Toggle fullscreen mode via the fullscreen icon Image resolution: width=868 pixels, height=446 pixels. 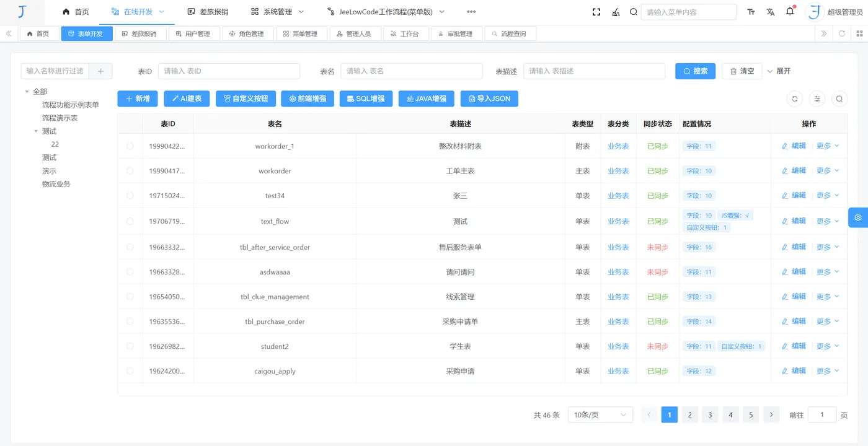(x=596, y=11)
